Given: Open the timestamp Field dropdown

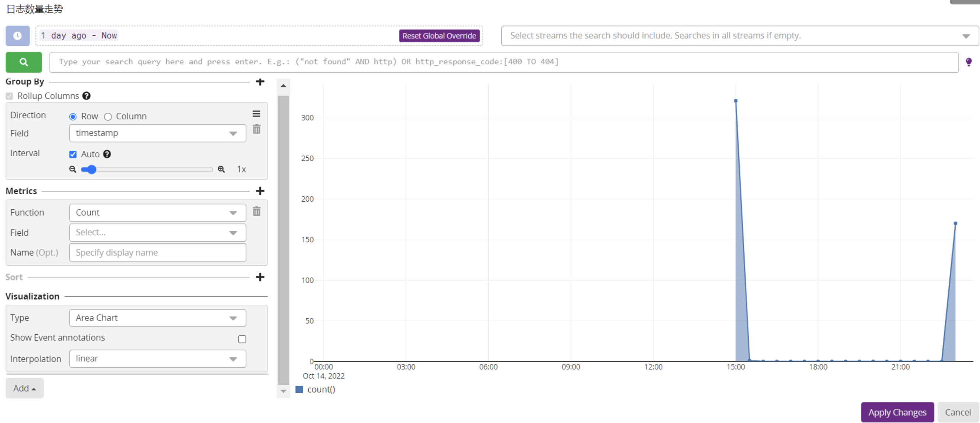Looking at the screenshot, I should pos(157,133).
